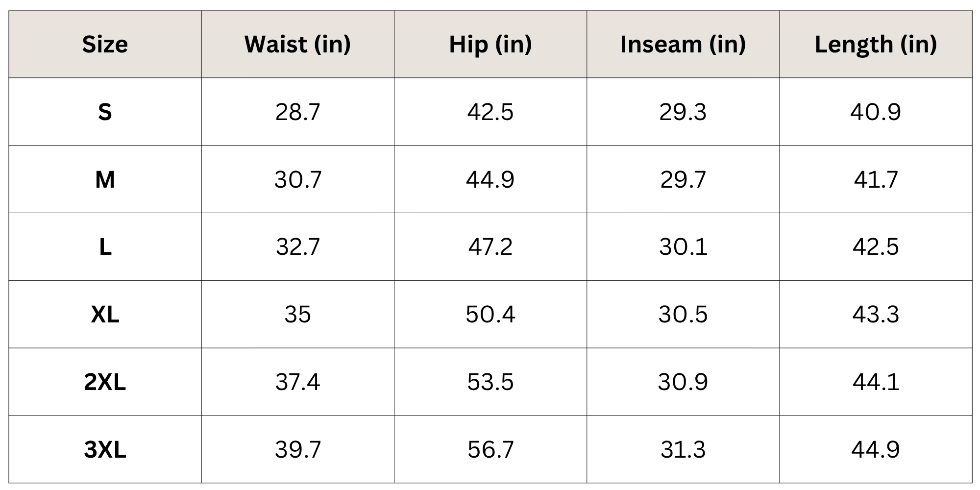The height and width of the screenshot is (490, 980).
Task: Click the 29.7 inseam value for size M
Action: pyautogui.click(x=683, y=179)
